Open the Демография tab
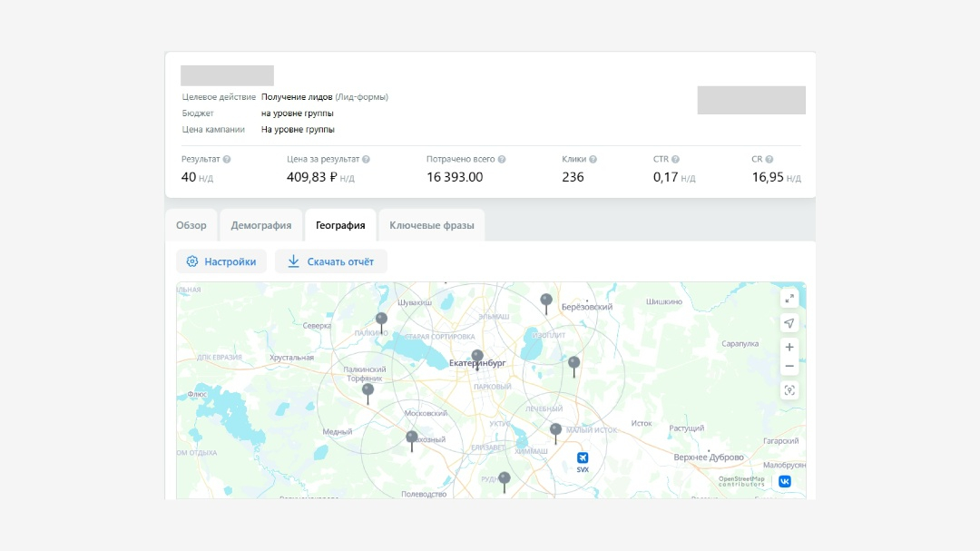This screenshot has width=980, height=551. [261, 225]
